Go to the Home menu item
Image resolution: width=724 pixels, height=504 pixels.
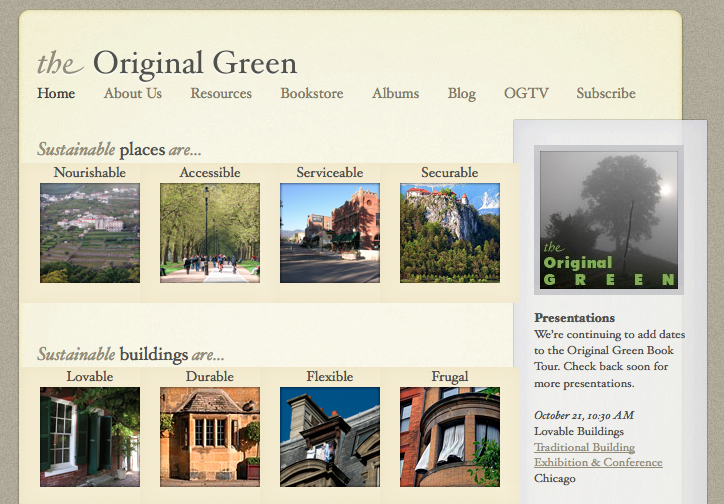[56, 94]
